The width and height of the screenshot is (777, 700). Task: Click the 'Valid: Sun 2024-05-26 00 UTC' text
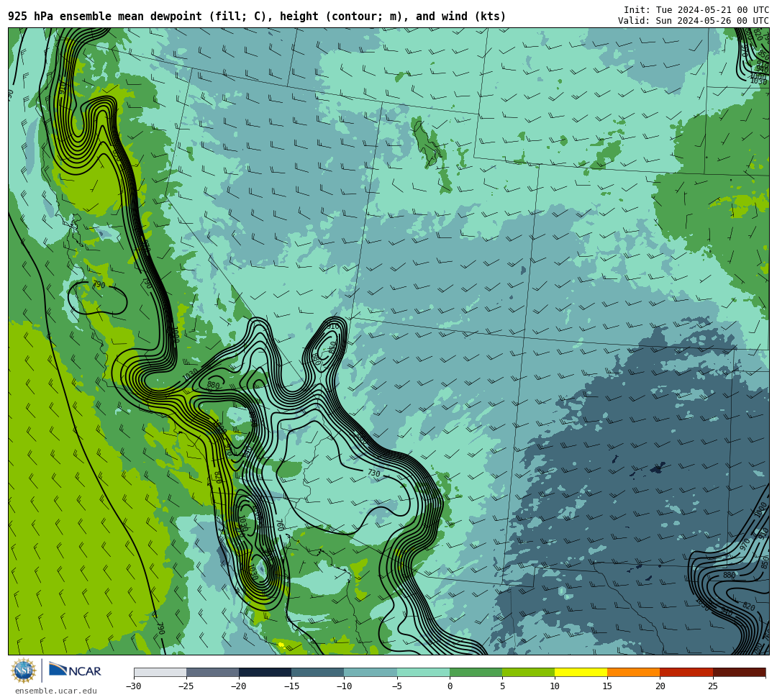point(694,21)
